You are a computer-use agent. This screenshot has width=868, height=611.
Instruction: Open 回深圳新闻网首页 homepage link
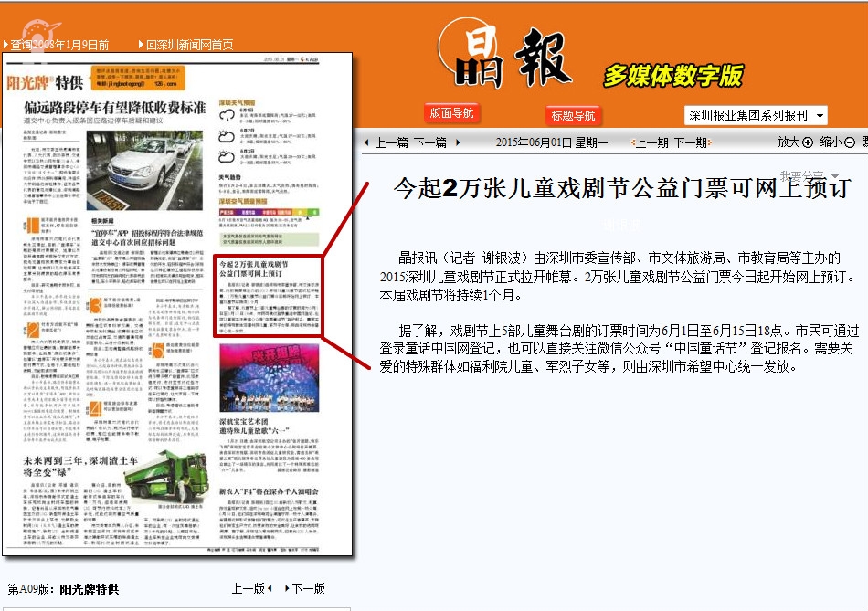pyautogui.click(x=189, y=45)
